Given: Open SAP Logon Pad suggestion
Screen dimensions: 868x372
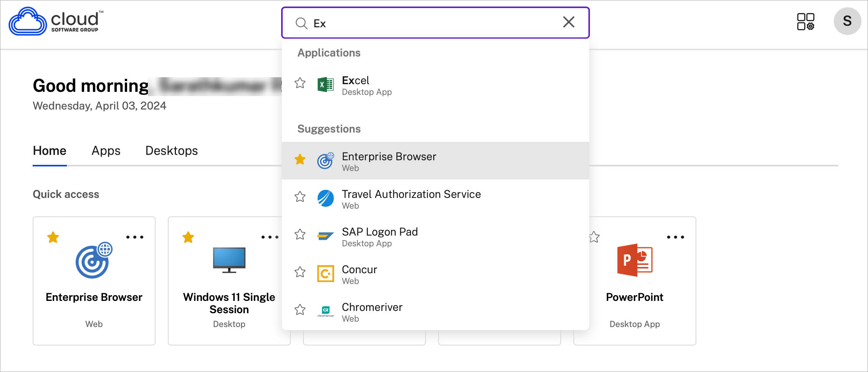Looking at the screenshot, I should [436, 236].
